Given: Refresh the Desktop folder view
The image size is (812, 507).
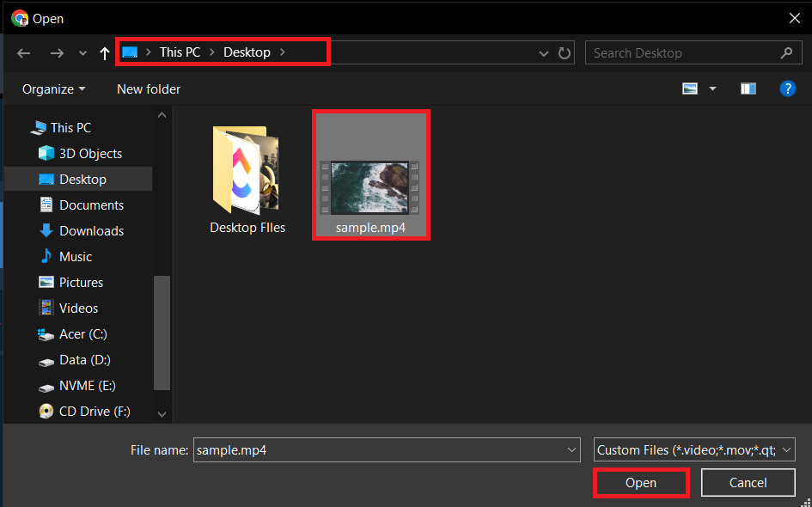Looking at the screenshot, I should tap(565, 52).
